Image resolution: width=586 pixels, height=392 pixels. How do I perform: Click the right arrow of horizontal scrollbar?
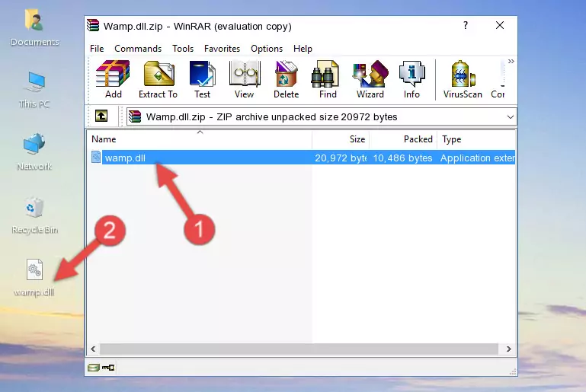point(508,349)
